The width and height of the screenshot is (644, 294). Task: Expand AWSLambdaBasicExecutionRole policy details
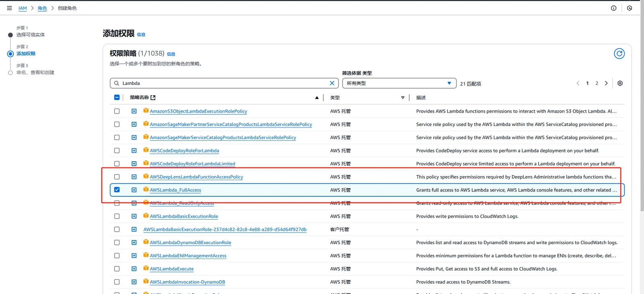pyautogui.click(x=134, y=216)
